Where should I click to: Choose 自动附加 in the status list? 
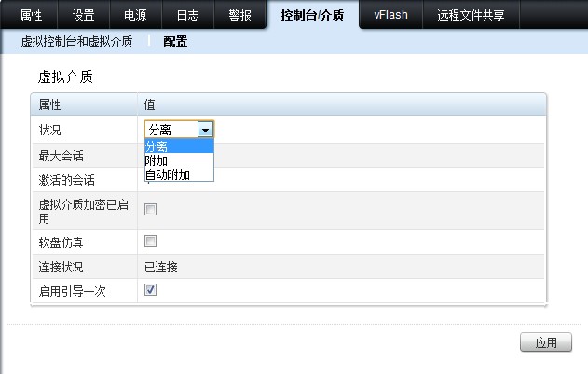tap(179, 174)
